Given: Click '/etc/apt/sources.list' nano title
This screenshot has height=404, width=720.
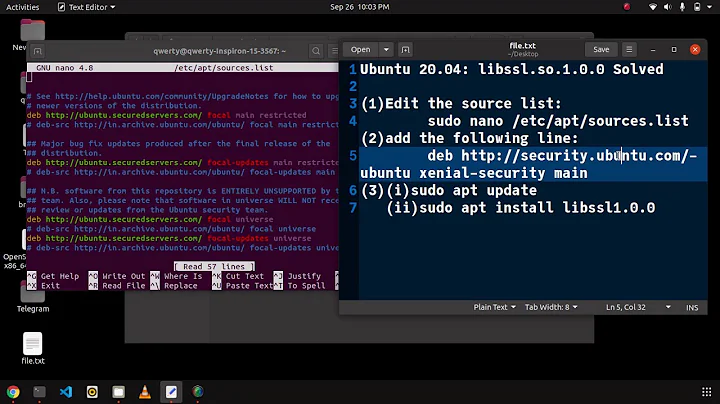Looking at the screenshot, I should [224, 67].
